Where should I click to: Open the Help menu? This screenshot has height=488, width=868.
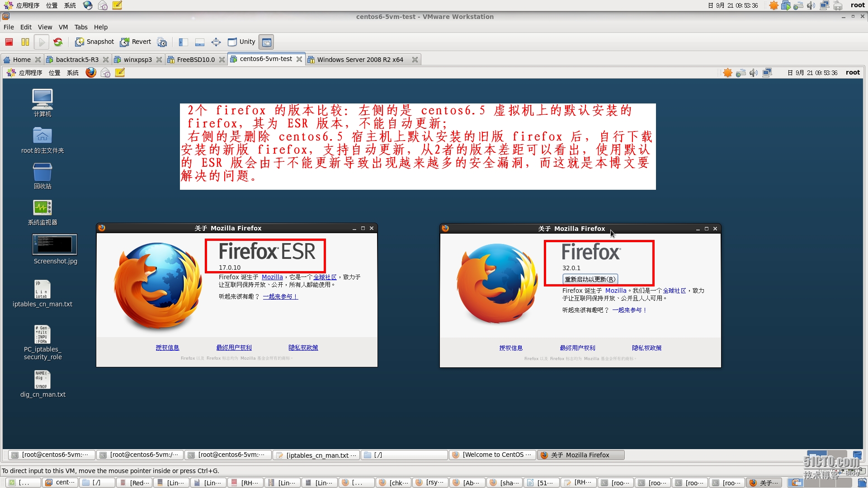[x=101, y=27]
